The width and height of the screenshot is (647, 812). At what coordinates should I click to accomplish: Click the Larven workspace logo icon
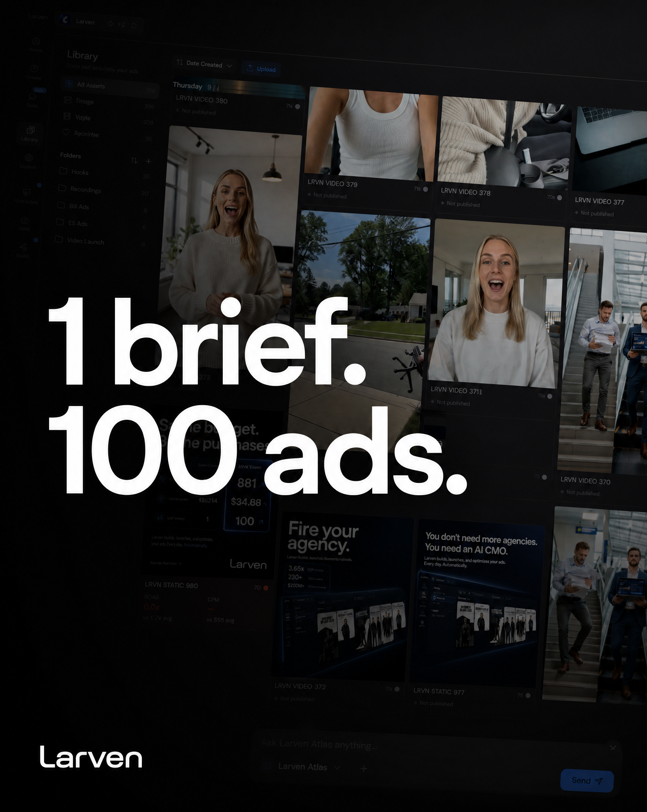coord(65,20)
